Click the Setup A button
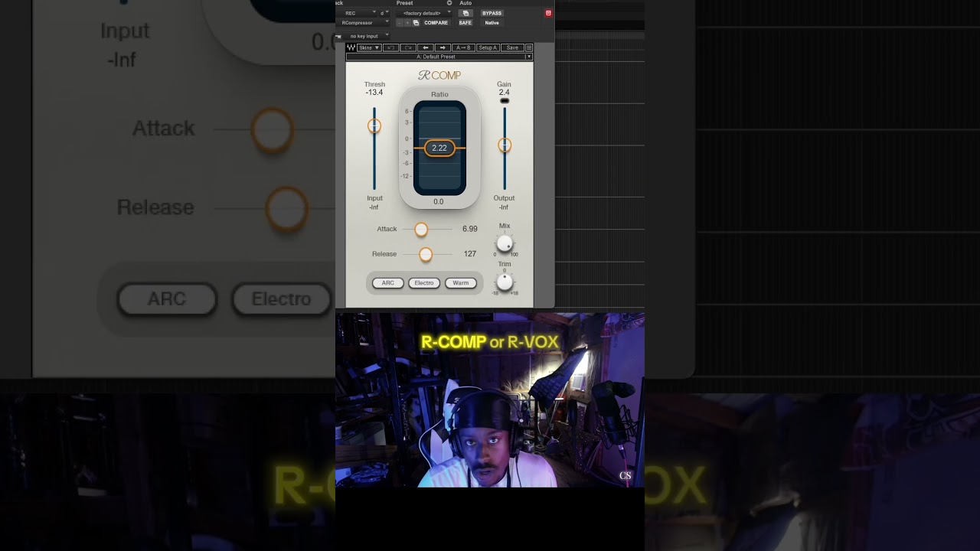Image resolution: width=980 pixels, height=551 pixels. click(x=488, y=47)
